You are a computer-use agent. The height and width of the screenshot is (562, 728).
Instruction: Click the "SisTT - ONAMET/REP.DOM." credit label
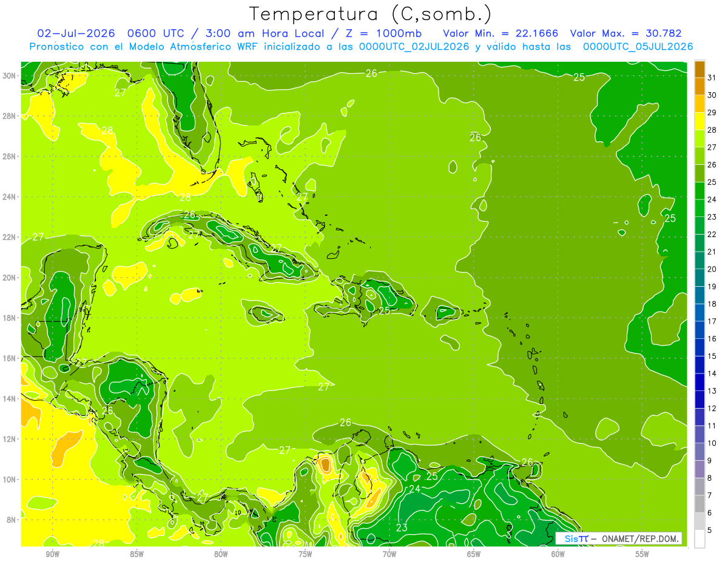coord(618,538)
